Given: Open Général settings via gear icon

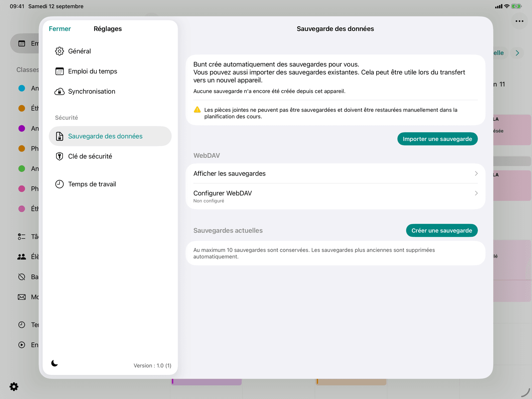Looking at the screenshot, I should pos(60,51).
